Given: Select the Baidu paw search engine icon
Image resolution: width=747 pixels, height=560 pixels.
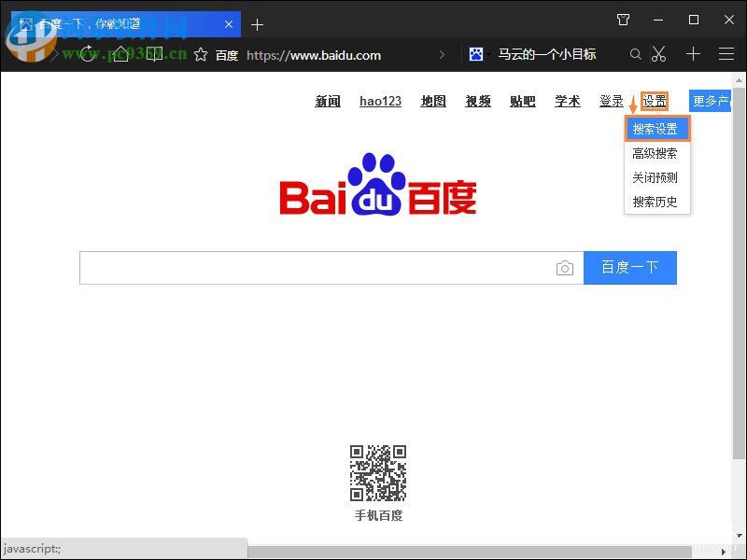Looking at the screenshot, I should (x=477, y=54).
